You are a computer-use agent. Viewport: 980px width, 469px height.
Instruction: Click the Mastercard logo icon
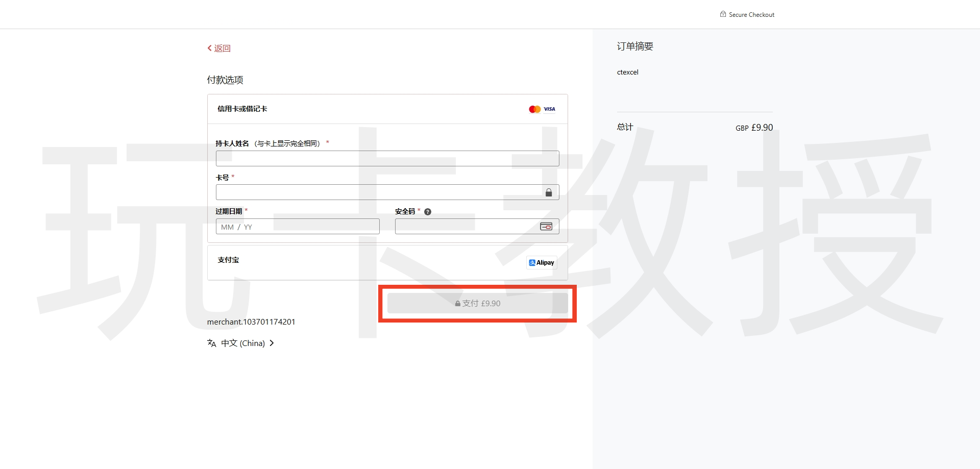[x=534, y=109]
